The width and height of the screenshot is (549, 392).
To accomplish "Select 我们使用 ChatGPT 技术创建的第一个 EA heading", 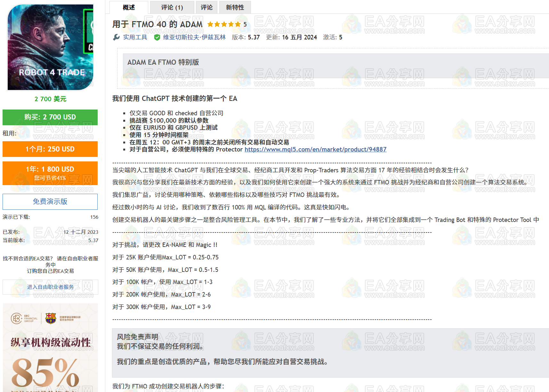I will (x=174, y=99).
